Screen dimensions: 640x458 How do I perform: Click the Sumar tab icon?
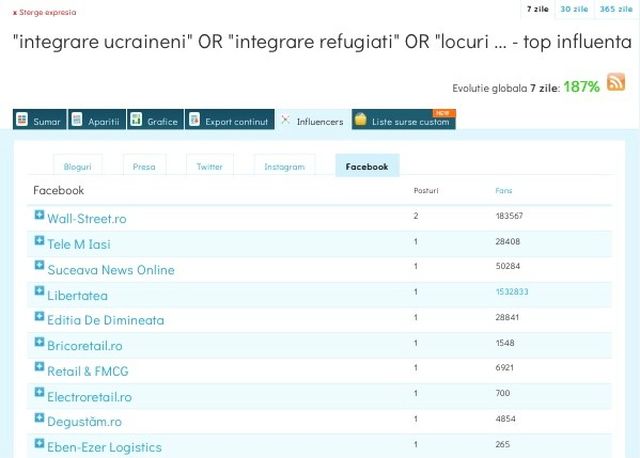tap(22, 119)
